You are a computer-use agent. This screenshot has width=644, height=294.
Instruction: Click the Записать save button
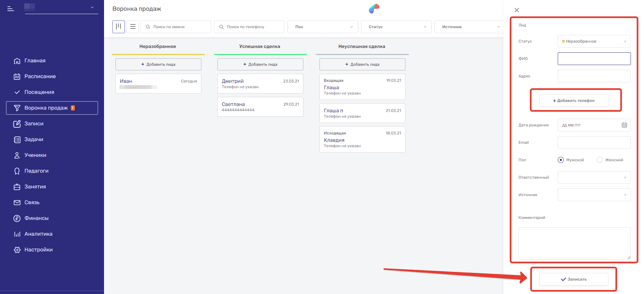(x=574, y=279)
